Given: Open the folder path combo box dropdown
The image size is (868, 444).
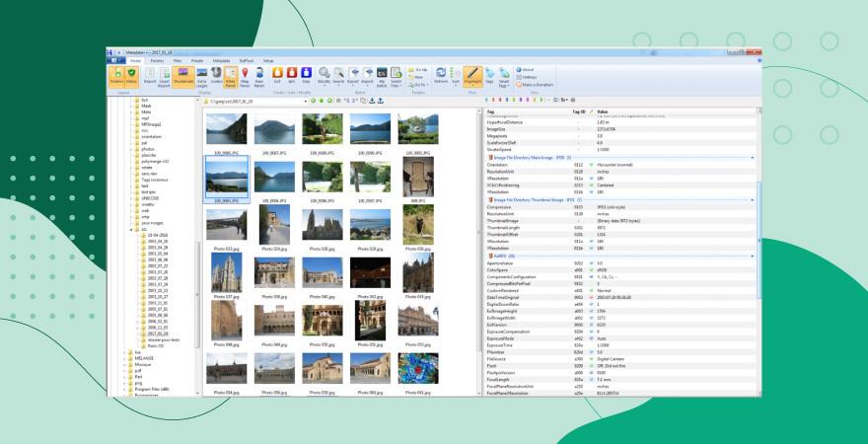Looking at the screenshot, I should tap(306, 101).
